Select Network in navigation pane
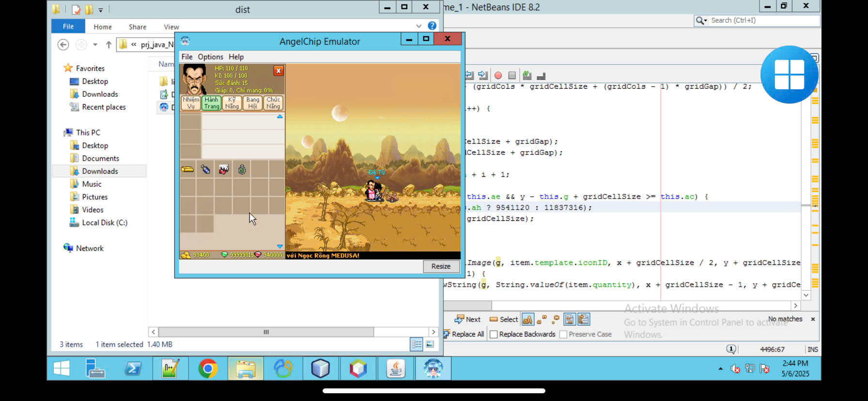Viewport: 868px width, 401px height. pos(83,248)
